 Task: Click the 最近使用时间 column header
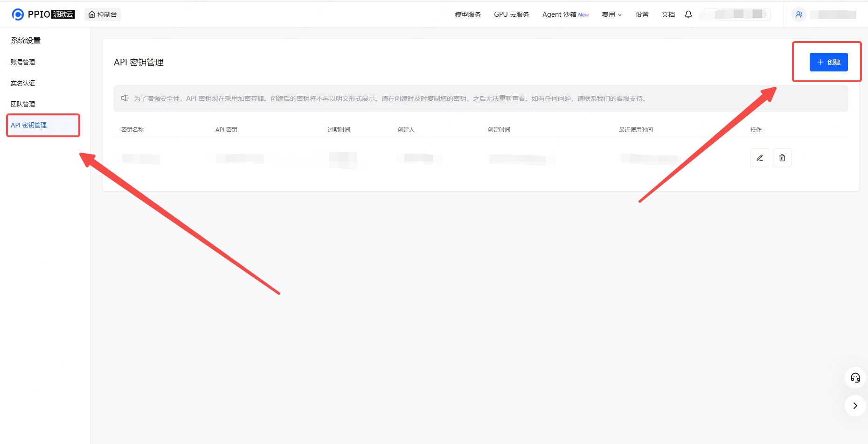click(636, 130)
